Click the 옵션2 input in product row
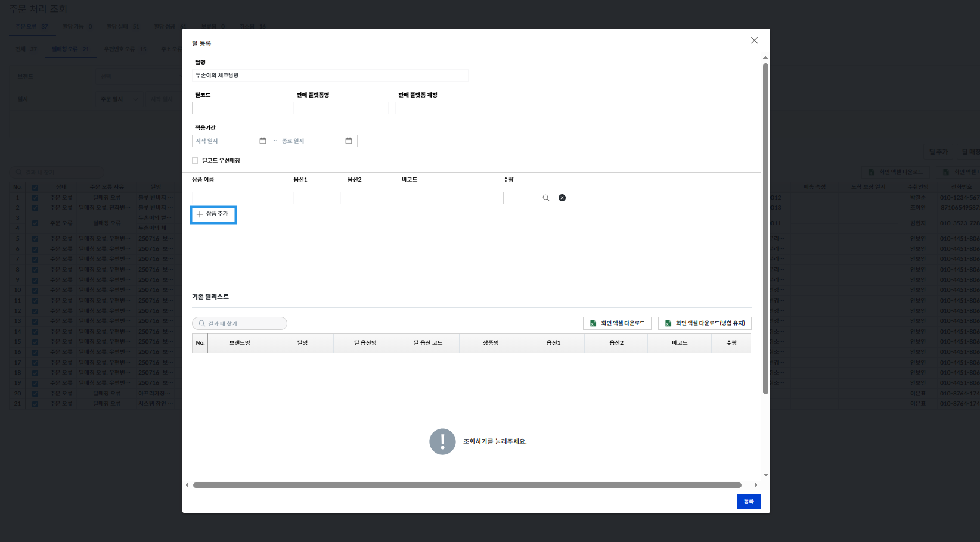The height and width of the screenshot is (542, 980). (371, 198)
